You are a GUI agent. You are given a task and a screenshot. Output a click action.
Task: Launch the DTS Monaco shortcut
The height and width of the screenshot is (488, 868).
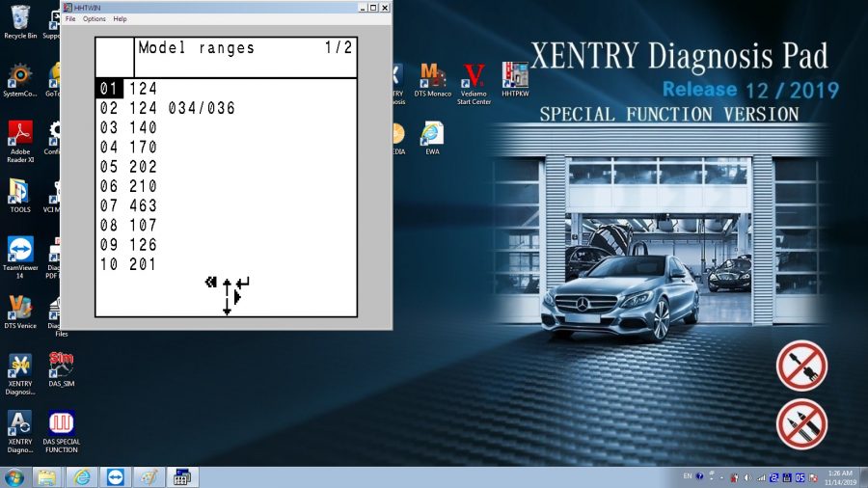click(432, 80)
